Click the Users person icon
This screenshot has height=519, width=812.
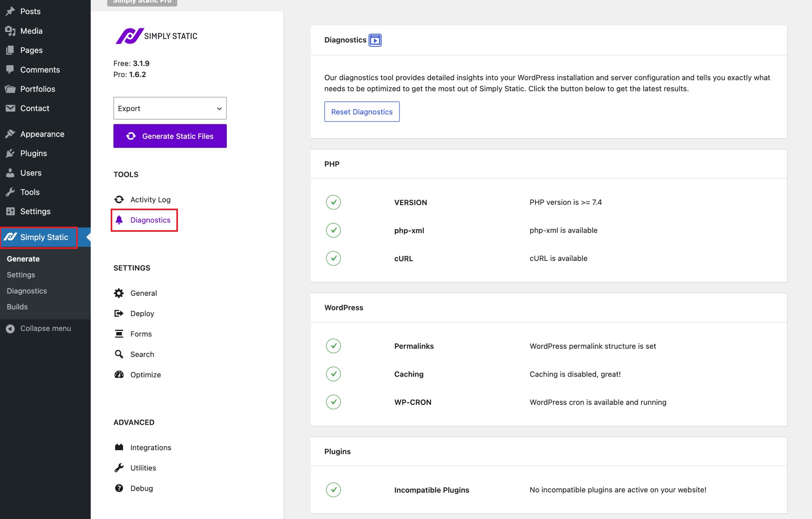[10, 172]
